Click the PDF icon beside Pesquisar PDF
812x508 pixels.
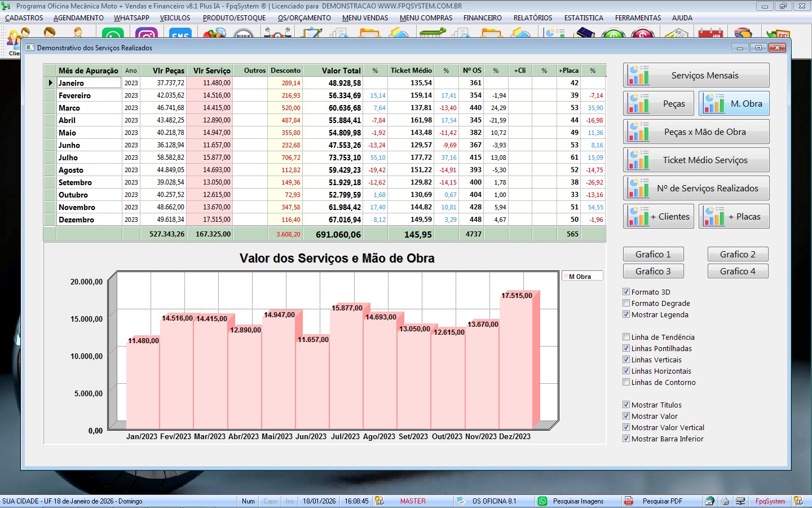628,501
